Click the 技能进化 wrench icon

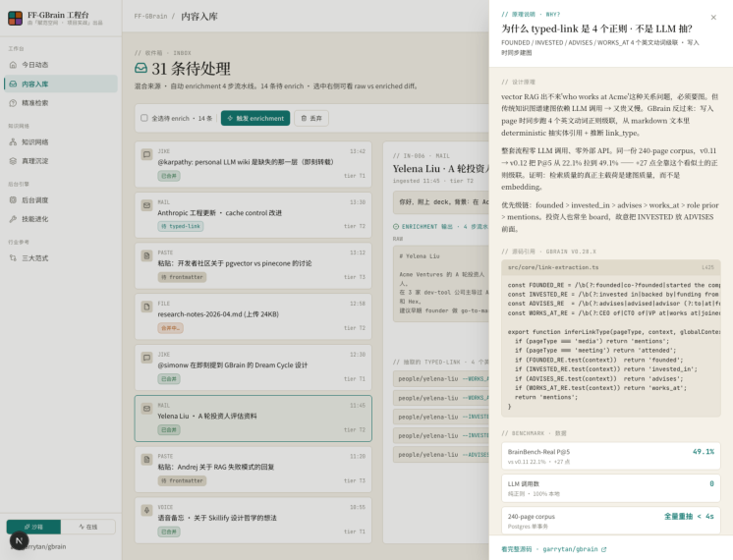pos(13,219)
